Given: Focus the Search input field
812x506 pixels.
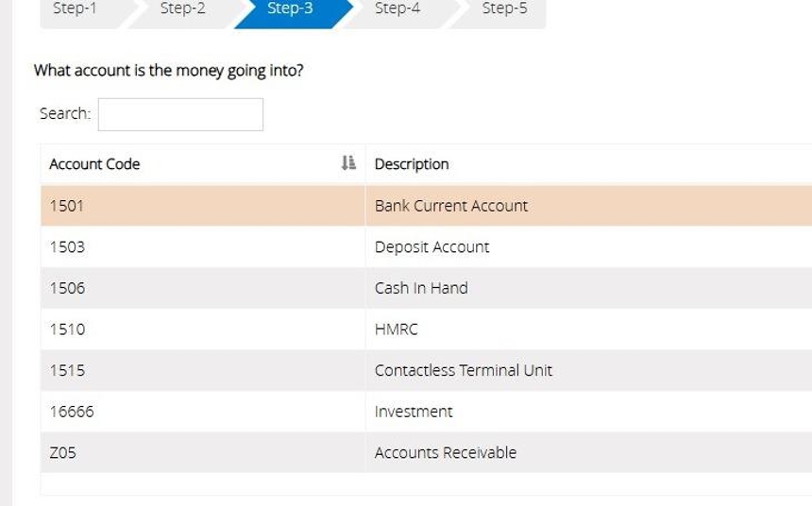Looking at the screenshot, I should (180, 114).
